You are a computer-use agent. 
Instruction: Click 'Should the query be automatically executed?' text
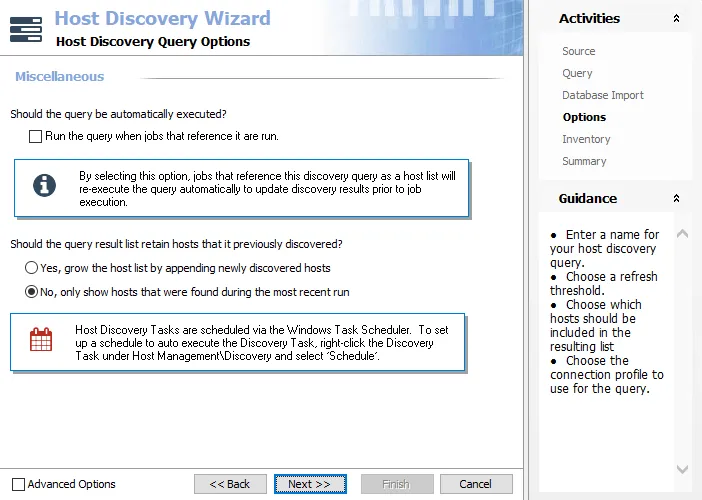click(x=118, y=114)
